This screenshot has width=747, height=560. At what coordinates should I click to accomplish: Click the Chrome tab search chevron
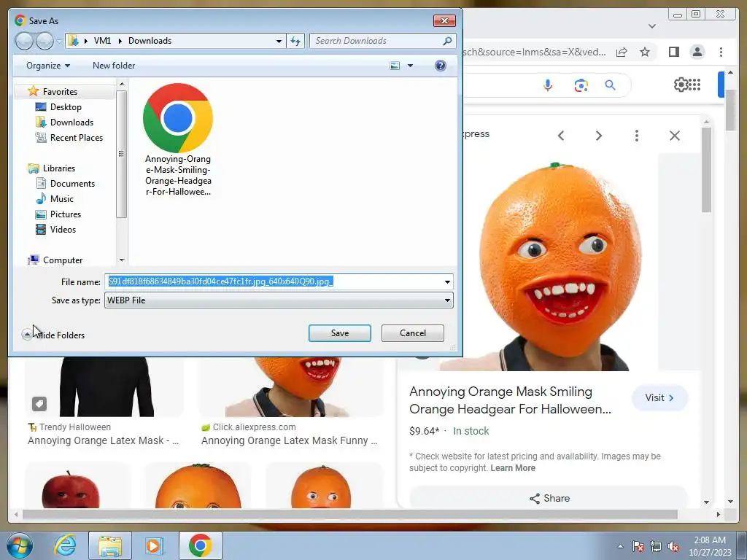(651, 26)
